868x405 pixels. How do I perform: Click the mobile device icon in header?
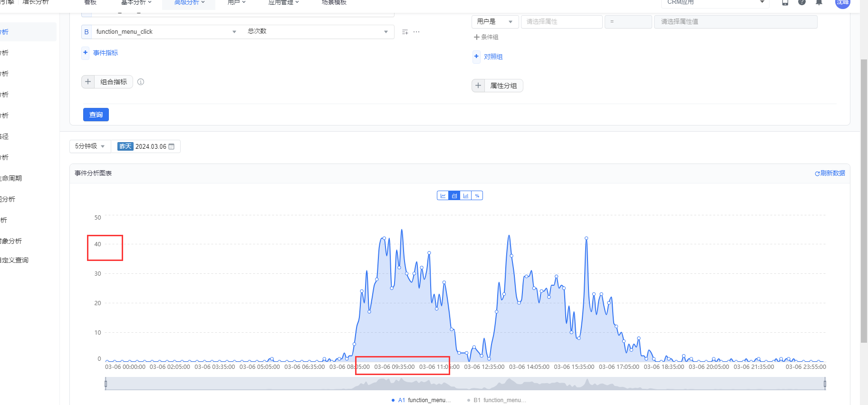tap(785, 2)
